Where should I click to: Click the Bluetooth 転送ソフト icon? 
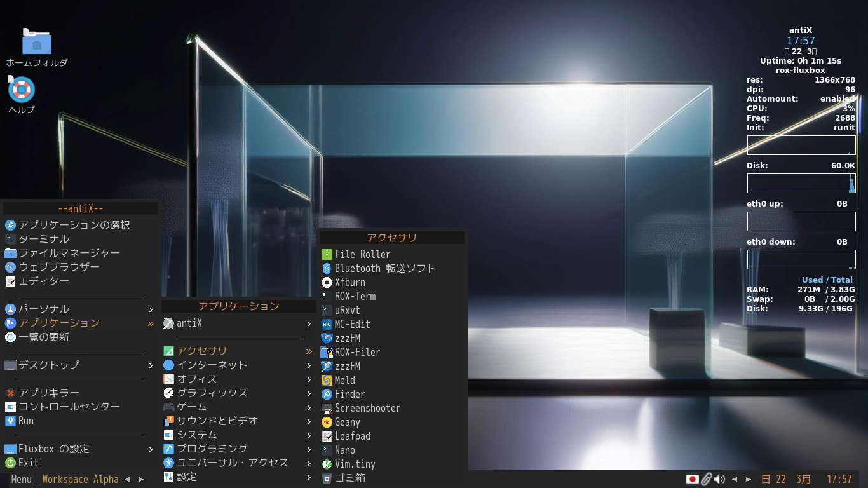pyautogui.click(x=327, y=268)
